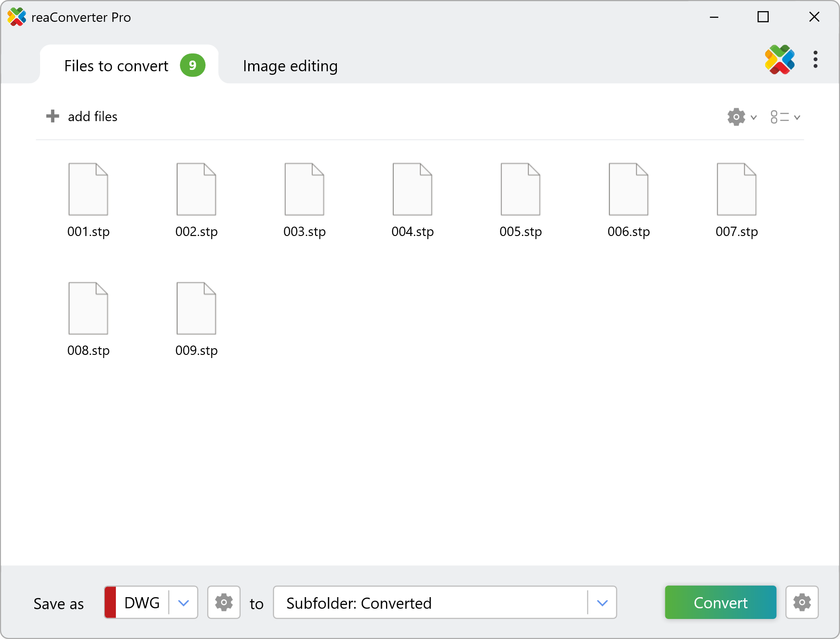This screenshot has height=639, width=840.
Task: Open the DWG output format dropdown
Action: (184, 602)
